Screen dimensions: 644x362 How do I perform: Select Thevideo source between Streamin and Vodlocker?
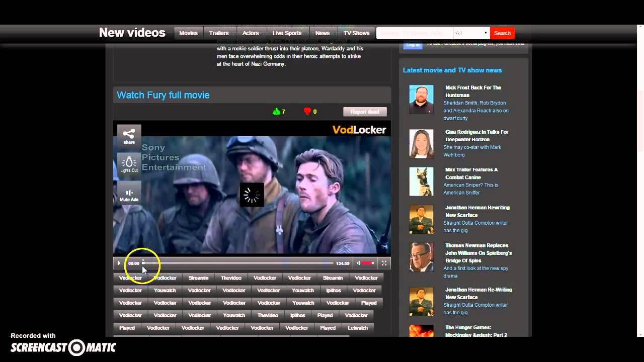point(231,278)
